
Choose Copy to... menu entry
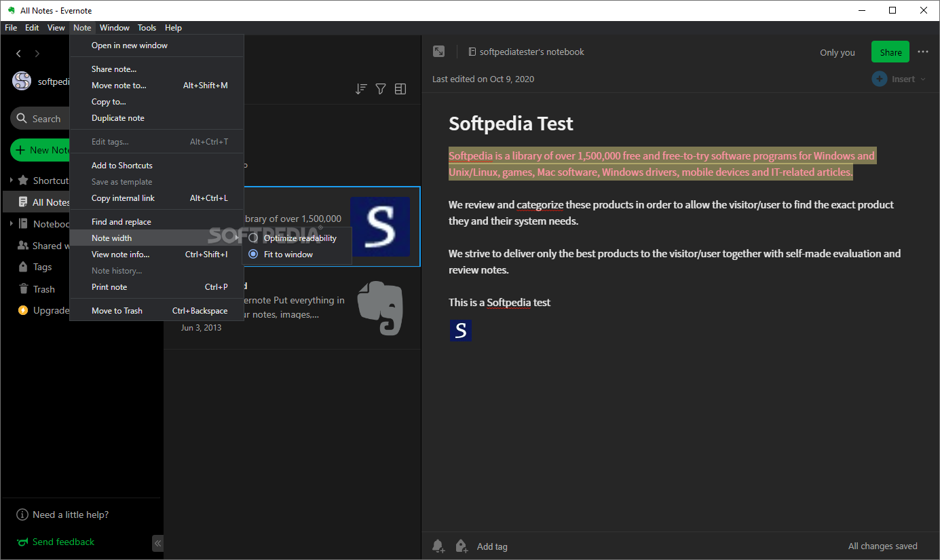[x=156, y=102]
